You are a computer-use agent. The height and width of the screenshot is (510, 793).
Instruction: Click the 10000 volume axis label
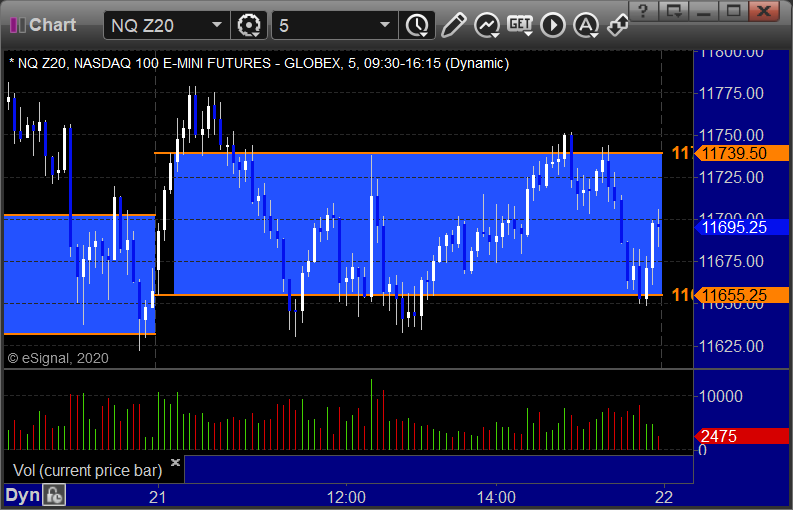[721, 396]
